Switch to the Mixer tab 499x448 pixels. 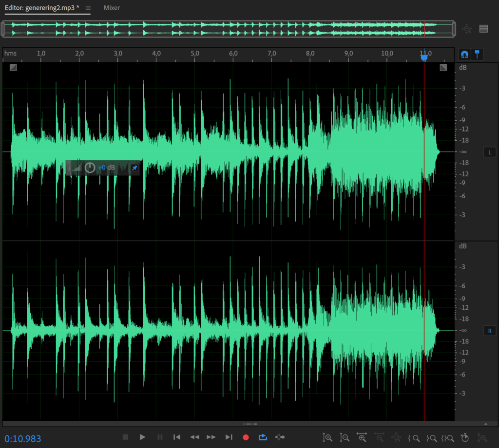click(x=112, y=8)
